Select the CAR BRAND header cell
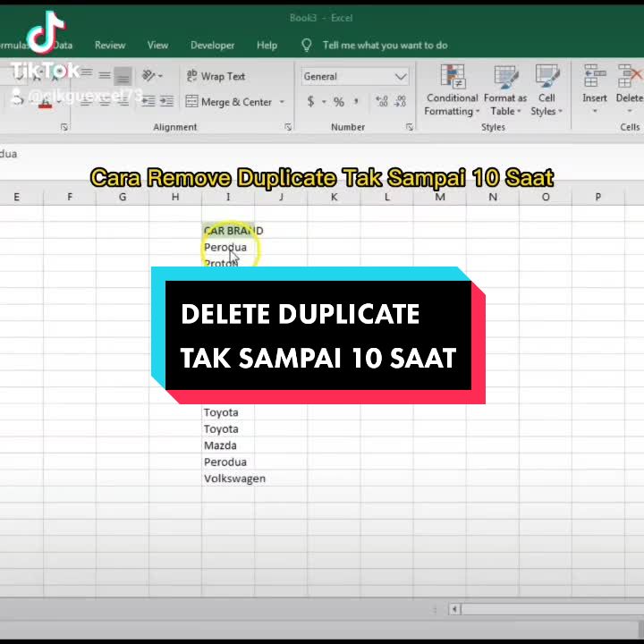Viewport: 644px width, 644px height. [228, 231]
